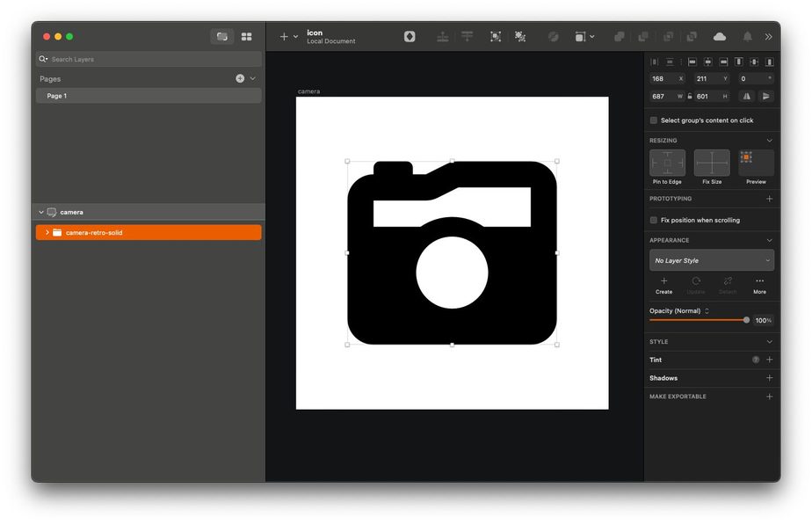Collapse the camera artboard in layer list
Viewport: 812px width, 524px height.
pos(40,212)
